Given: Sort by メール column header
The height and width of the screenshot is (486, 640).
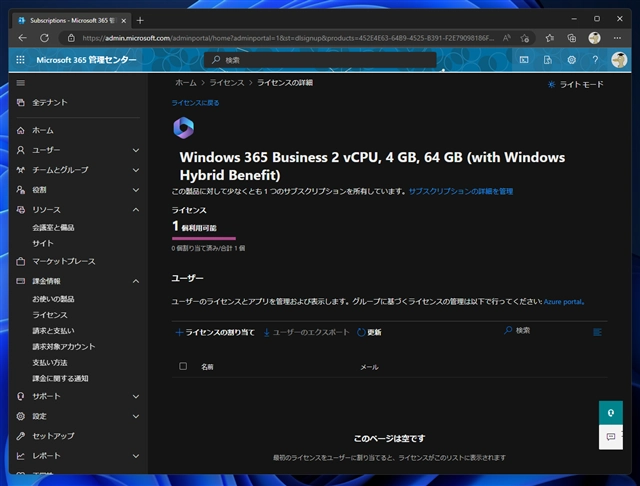Looking at the screenshot, I should click(369, 367).
